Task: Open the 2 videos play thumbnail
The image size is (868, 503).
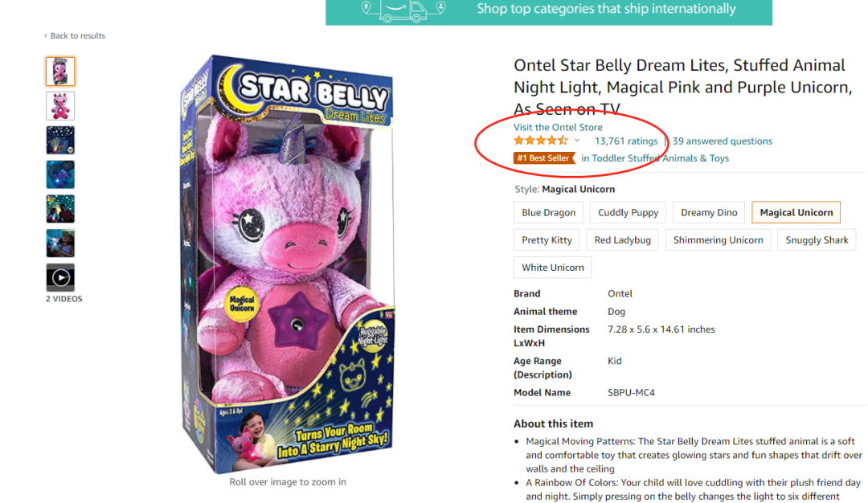Action: point(60,278)
